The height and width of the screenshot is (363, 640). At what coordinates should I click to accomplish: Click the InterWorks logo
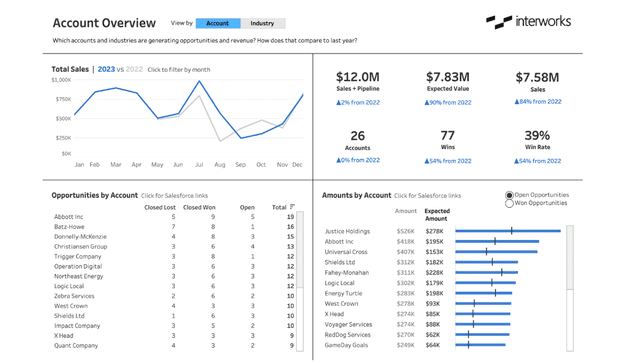[529, 22]
